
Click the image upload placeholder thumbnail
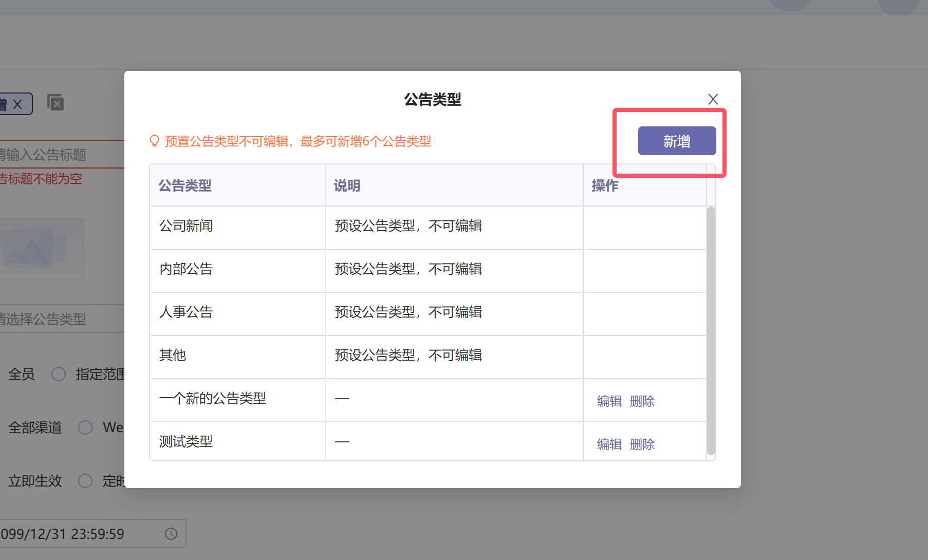click(42, 249)
